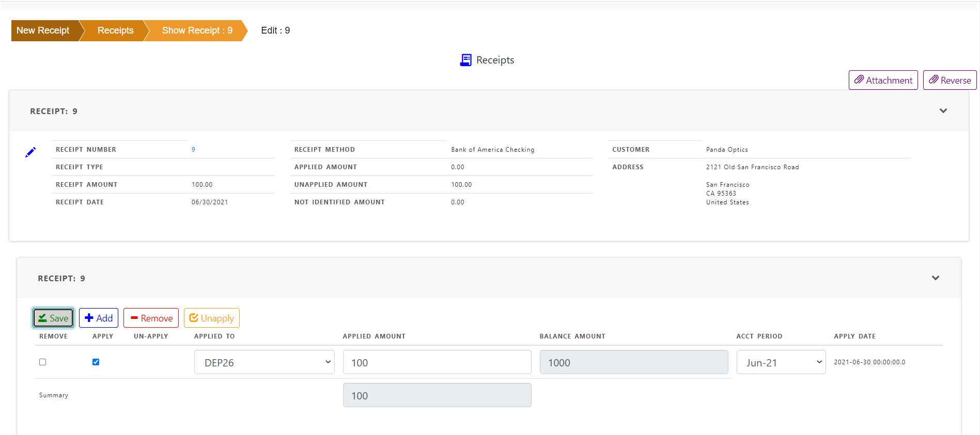Click the Summary total field showing 100
This screenshot has width=980, height=435.
click(437, 395)
